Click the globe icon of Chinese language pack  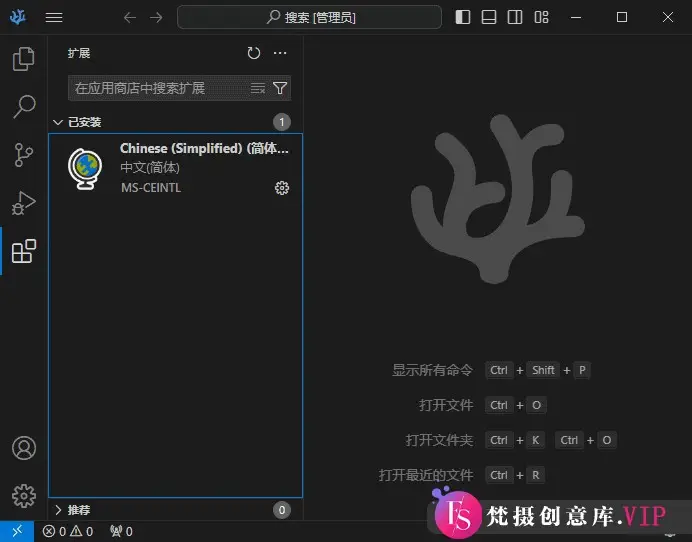point(85,169)
